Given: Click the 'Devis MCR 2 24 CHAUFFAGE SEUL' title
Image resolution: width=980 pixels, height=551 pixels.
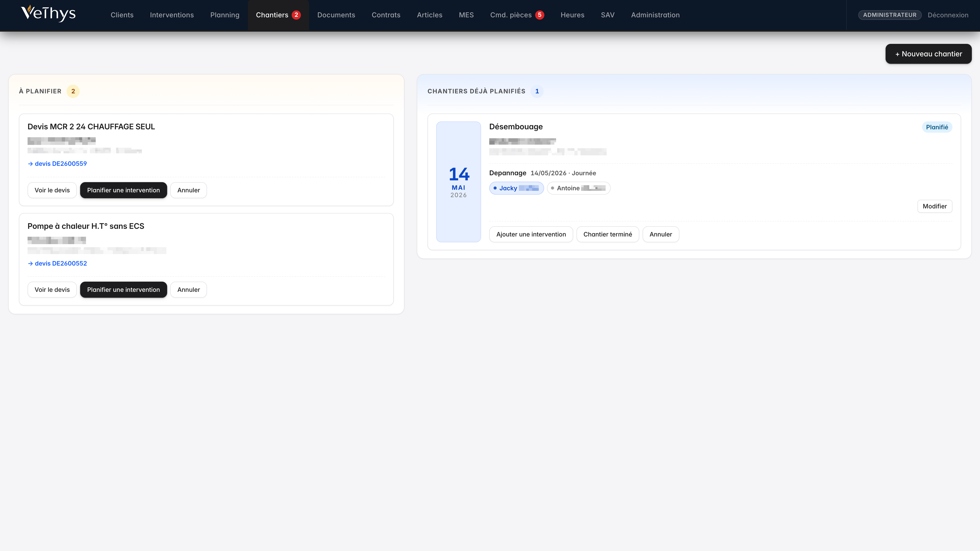Looking at the screenshot, I should pyautogui.click(x=91, y=127).
